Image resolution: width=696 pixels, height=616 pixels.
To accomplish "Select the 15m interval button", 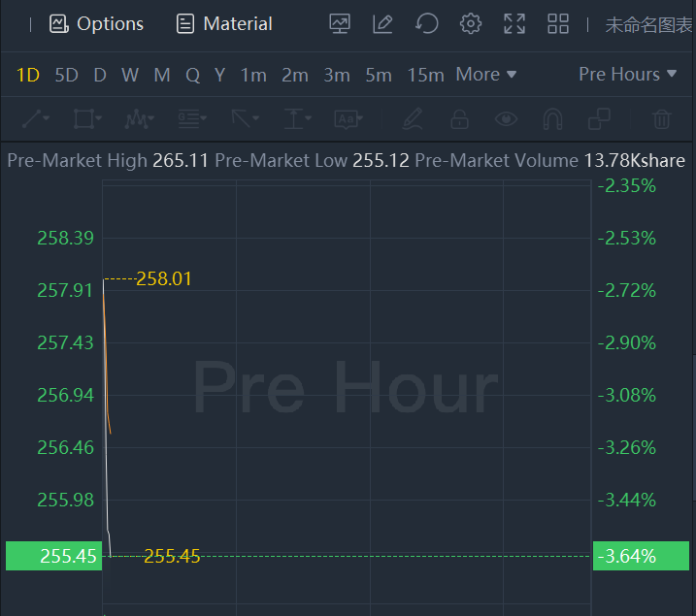I will tap(425, 75).
